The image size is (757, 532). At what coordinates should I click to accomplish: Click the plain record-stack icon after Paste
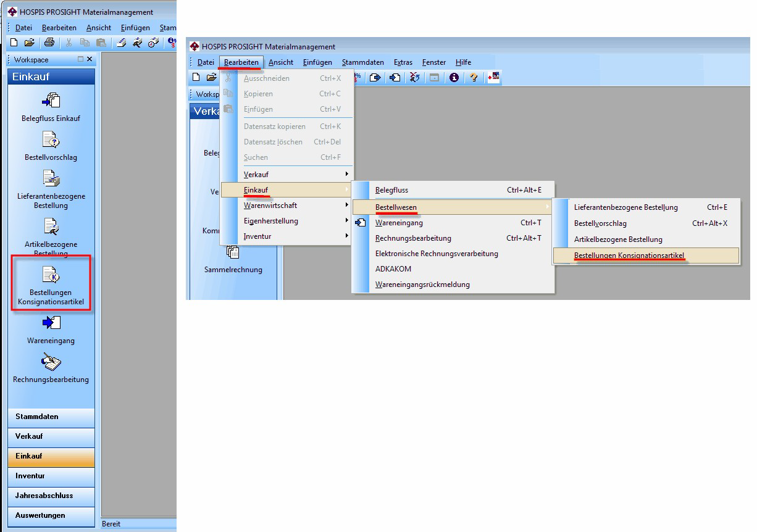tap(122, 43)
